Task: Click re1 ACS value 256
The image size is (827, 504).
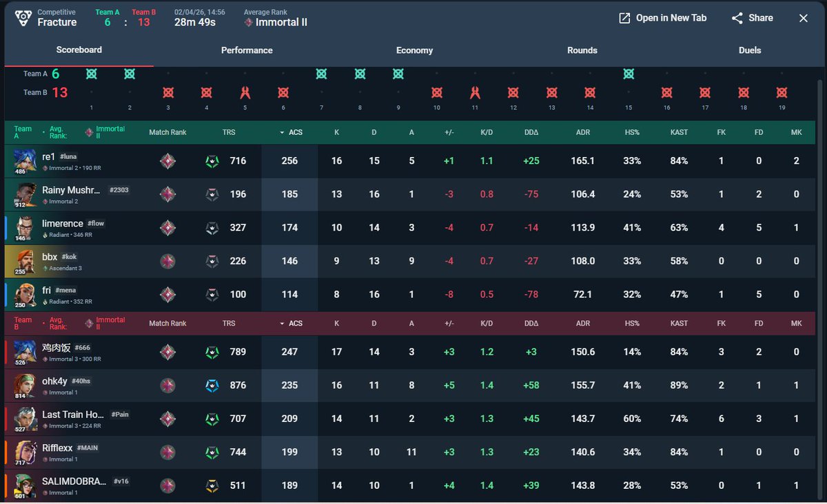Action: [x=289, y=161]
